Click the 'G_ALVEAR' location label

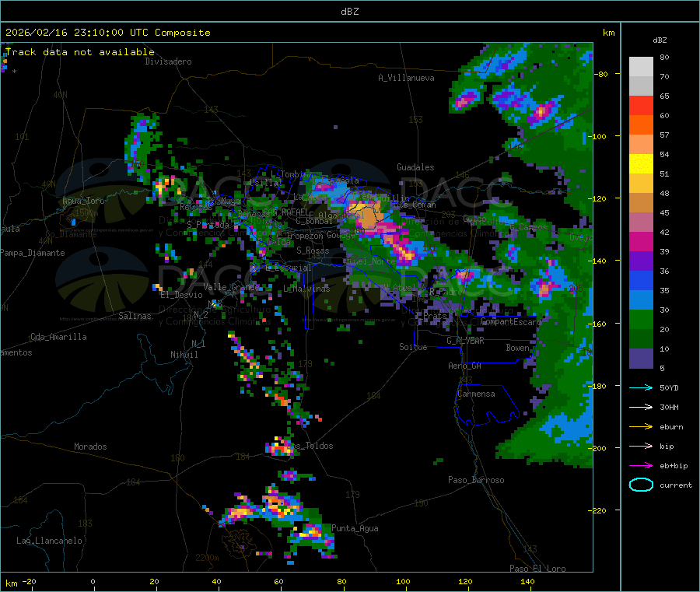pos(465,341)
